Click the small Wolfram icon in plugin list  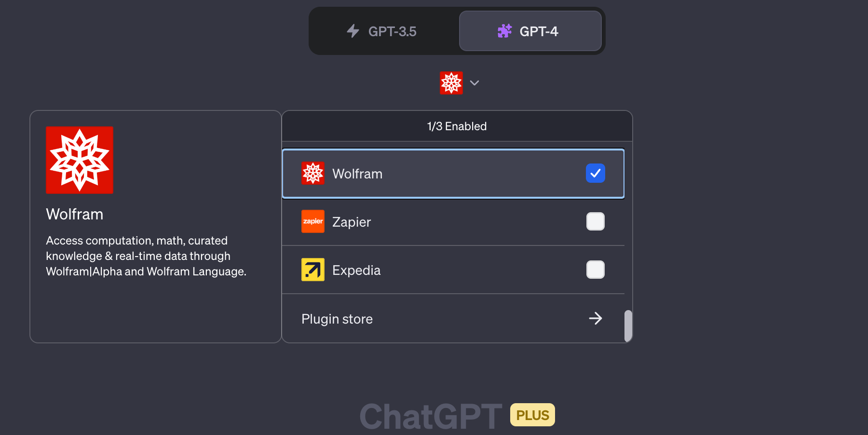click(x=313, y=174)
